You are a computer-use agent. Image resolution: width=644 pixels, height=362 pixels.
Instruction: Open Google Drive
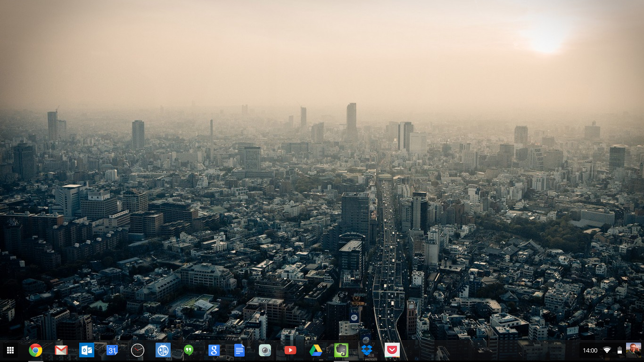(x=316, y=350)
